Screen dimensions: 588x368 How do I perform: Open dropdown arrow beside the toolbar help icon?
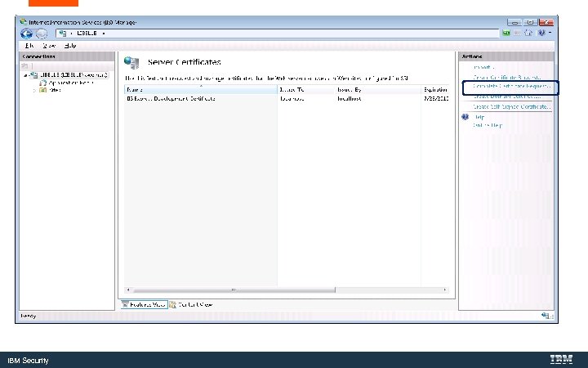(x=550, y=33)
